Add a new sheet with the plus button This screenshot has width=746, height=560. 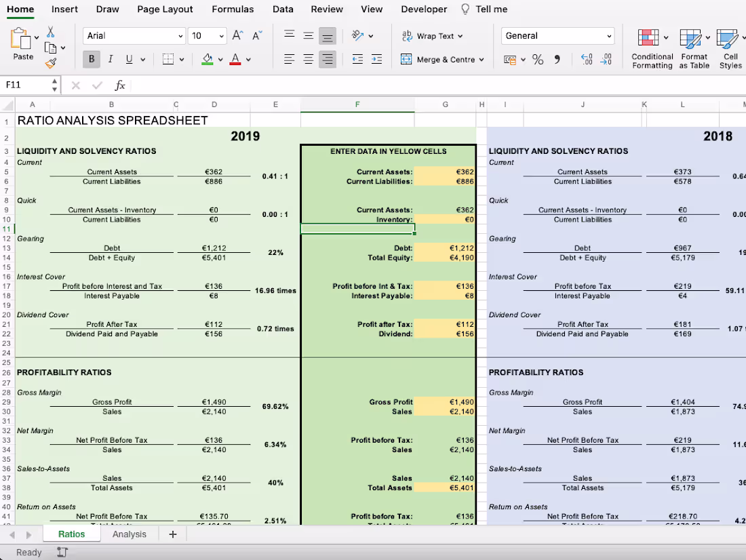pyautogui.click(x=172, y=534)
